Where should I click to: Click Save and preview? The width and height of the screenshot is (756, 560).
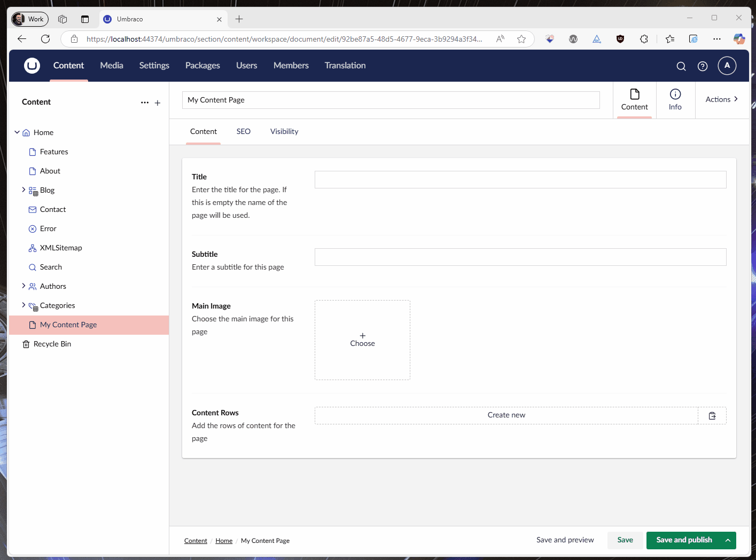coord(565,540)
